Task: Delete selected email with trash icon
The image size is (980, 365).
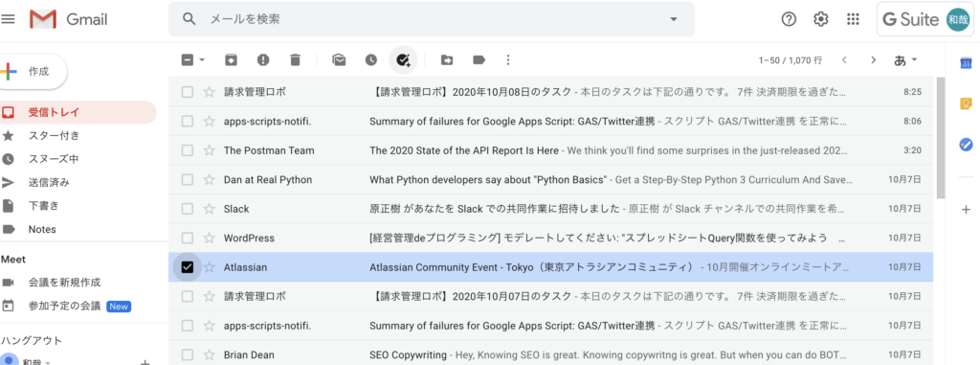Action: pos(295,60)
